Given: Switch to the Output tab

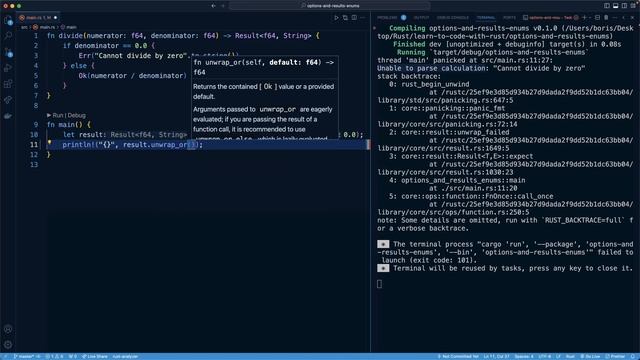Looking at the screenshot, I should [421, 18].
